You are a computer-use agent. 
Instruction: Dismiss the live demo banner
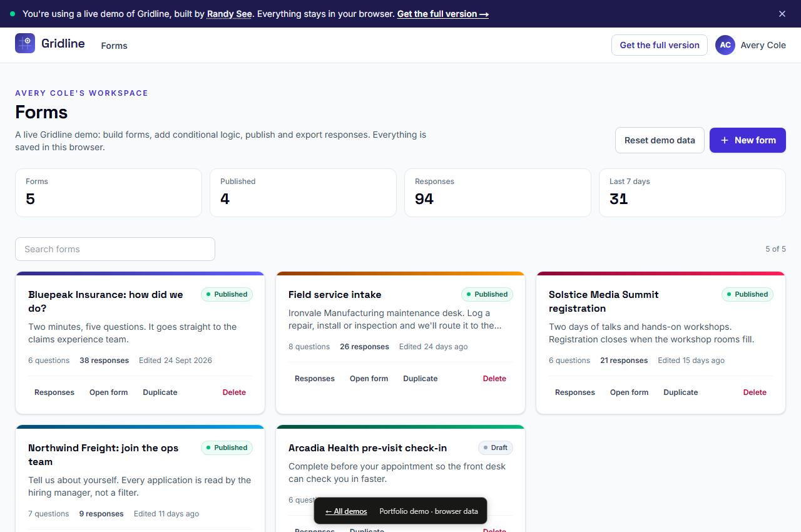click(782, 14)
